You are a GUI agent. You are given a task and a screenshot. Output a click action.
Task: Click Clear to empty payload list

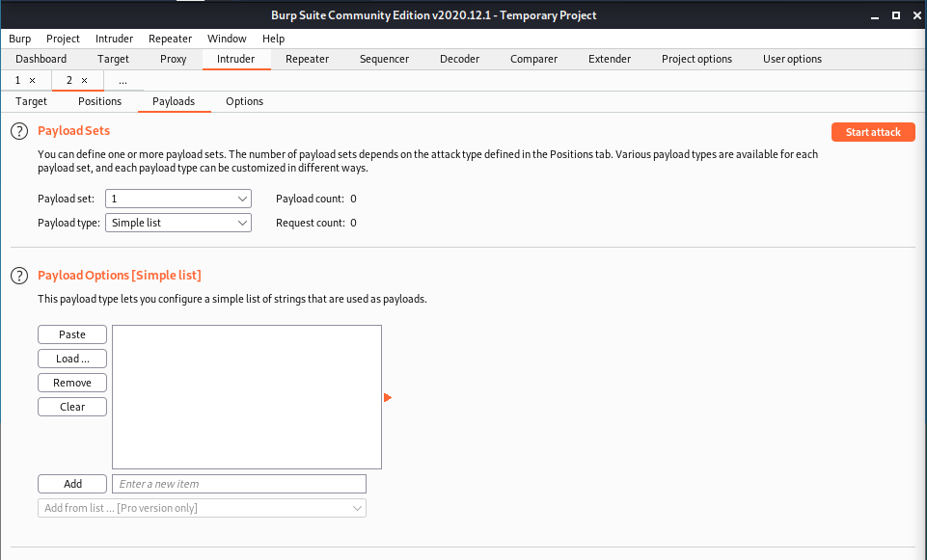coord(72,407)
